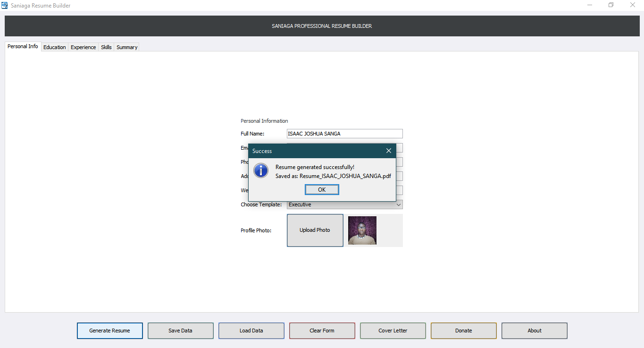Click the Full Name input field

coord(344,134)
